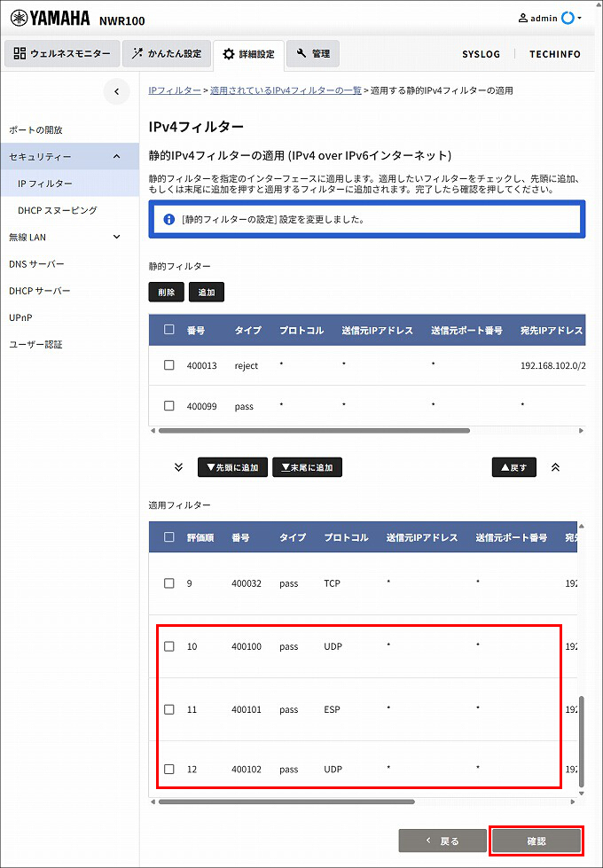Screen dimensions: 603x868
Task: Click the ▼末尾に追加 button
Action: [x=308, y=467]
